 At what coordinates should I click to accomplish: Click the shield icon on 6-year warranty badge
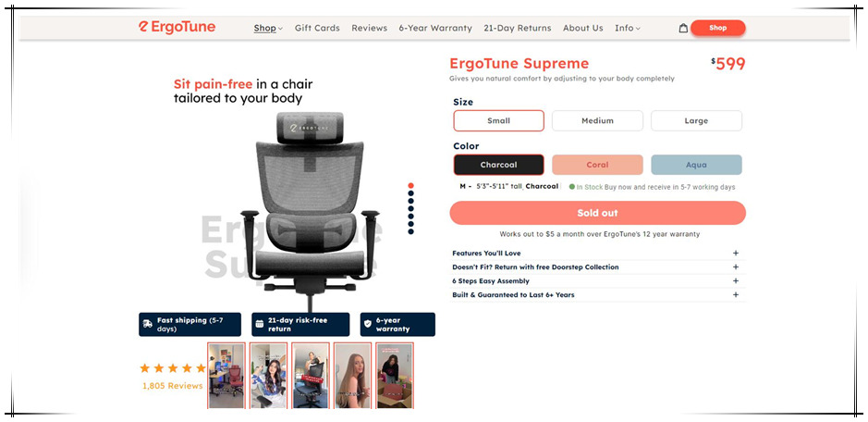368,324
